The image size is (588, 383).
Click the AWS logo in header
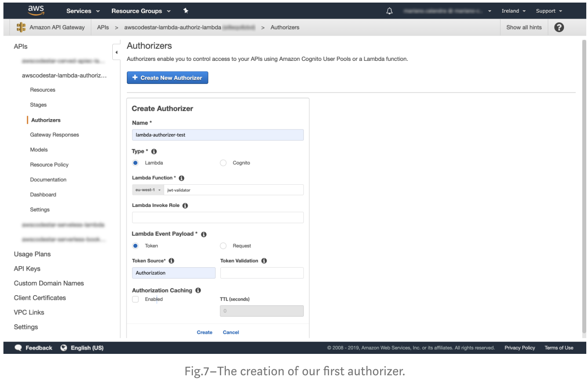pyautogui.click(x=36, y=10)
